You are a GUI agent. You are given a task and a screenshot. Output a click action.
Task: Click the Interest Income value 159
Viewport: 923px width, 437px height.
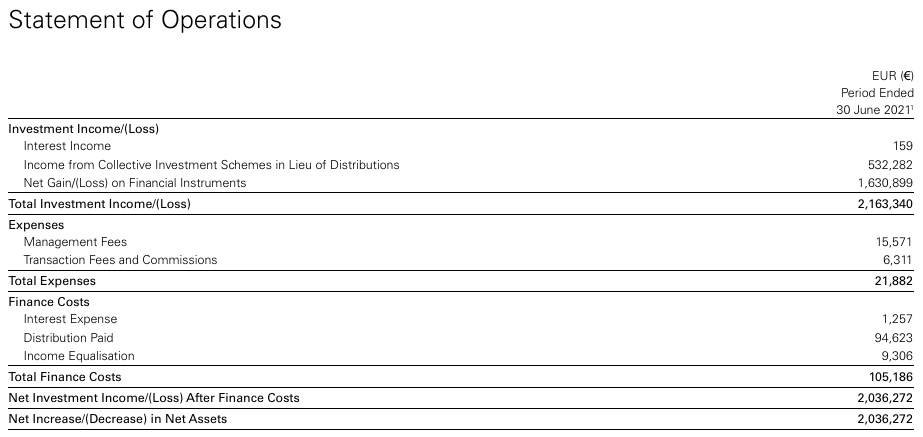point(904,146)
